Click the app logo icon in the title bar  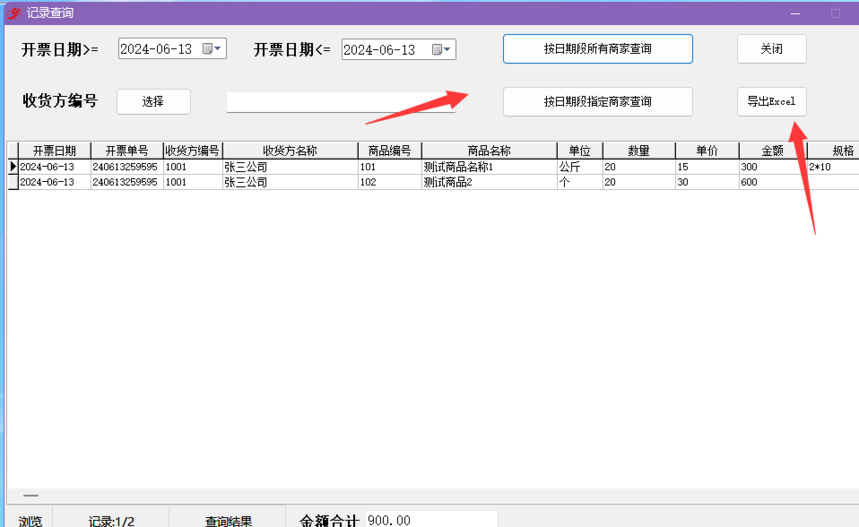coord(14,13)
